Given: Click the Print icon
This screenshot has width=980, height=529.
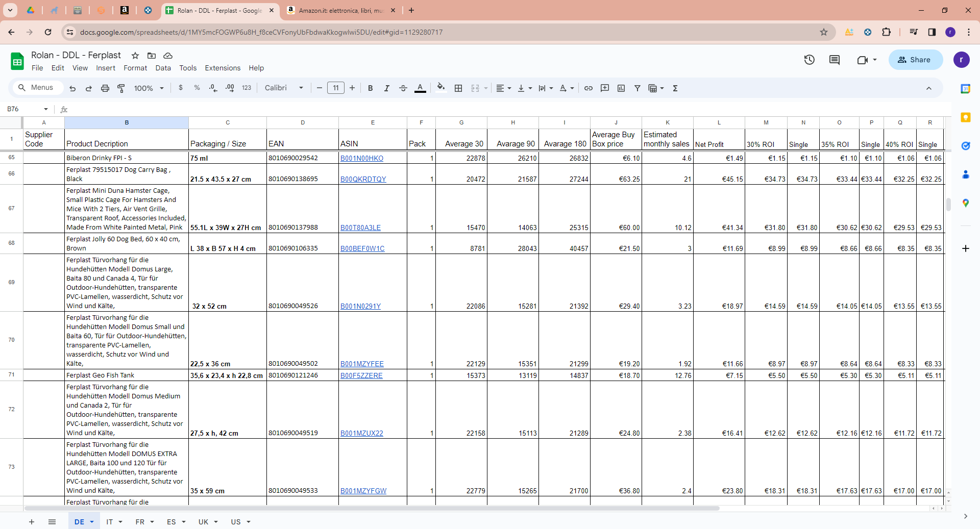Looking at the screenshot, I should (x=105, y=88).
